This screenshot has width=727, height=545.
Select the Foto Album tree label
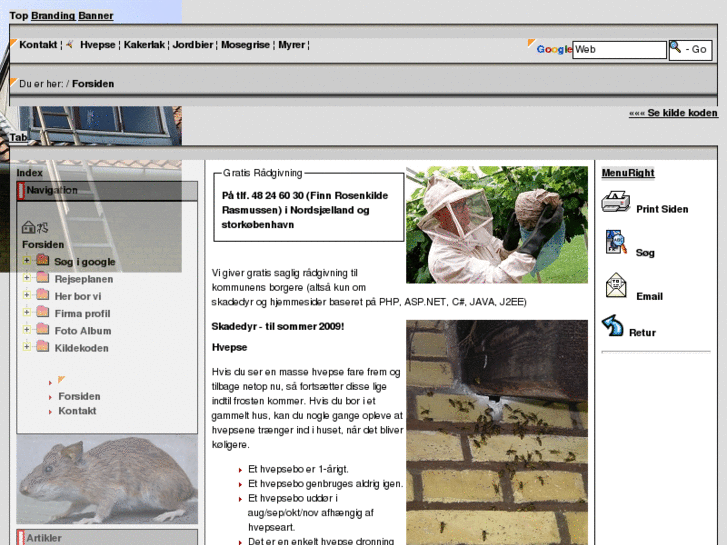[x=83, y=331]
